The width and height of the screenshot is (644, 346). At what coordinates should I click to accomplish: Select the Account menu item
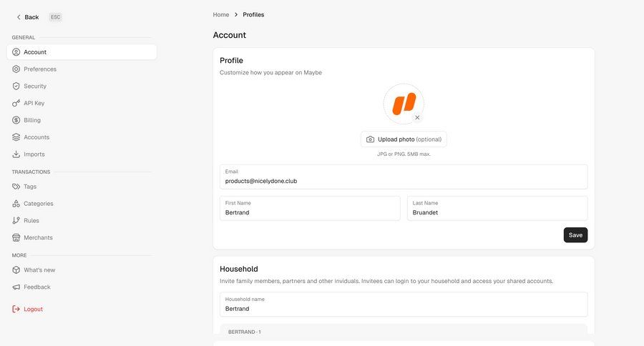point(82,52)
